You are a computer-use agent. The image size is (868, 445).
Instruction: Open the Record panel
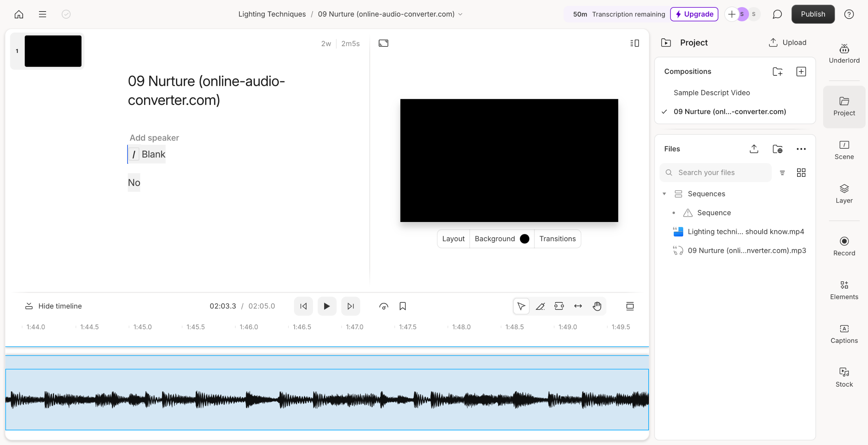[844, 246]
